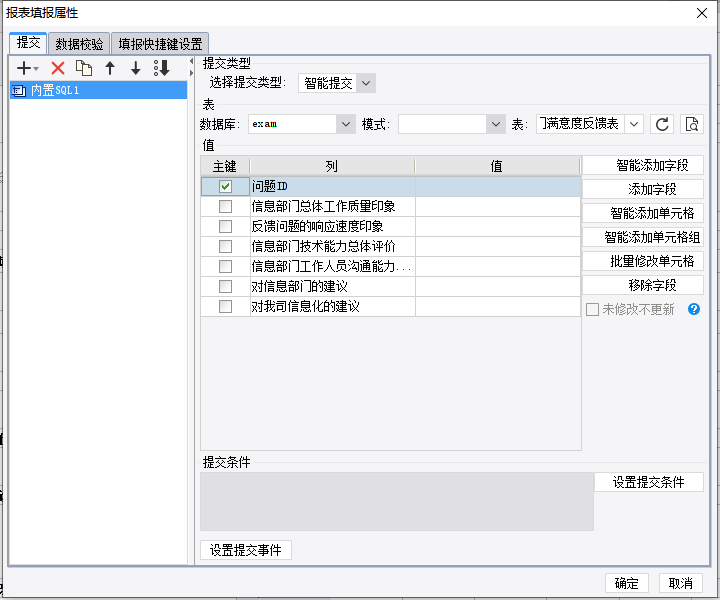Viewport: 720px width, 600px height.
Task: Check primary key for 反馈问题的响应速度印象
Action: click(225, 226)
